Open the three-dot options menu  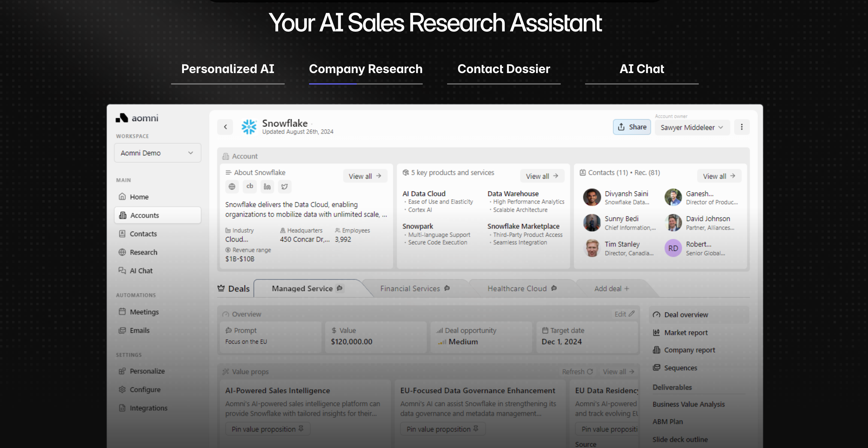741,127
